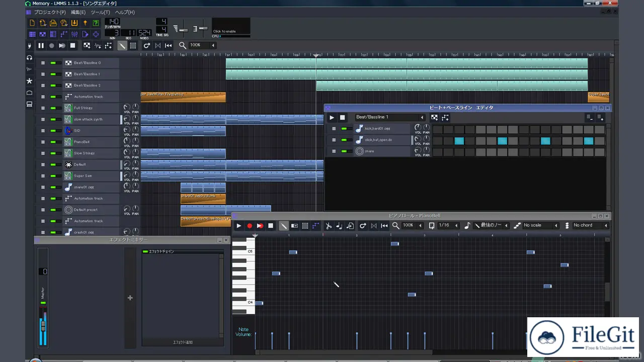Play the pattern in Piano Roll
The height and width of the screenshot is (362, 644).
pyautogui.click(x=239, y=226)
